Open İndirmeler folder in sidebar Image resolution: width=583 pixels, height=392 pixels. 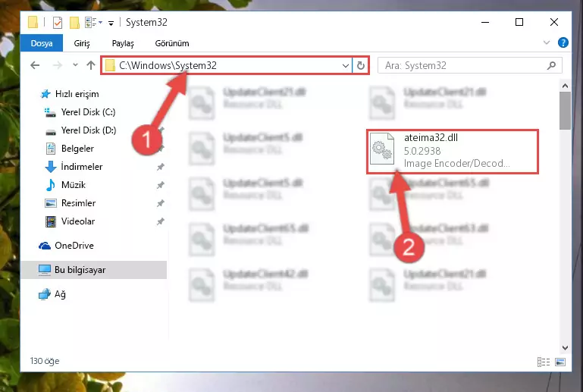(74, 167)
